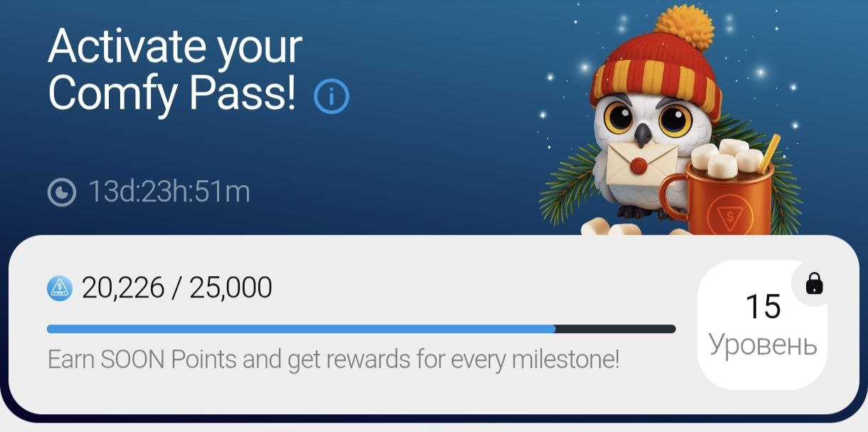Click the 20,226 / 25,000 points counter
This screenshot has height=432, width=868.
point(176,288)
